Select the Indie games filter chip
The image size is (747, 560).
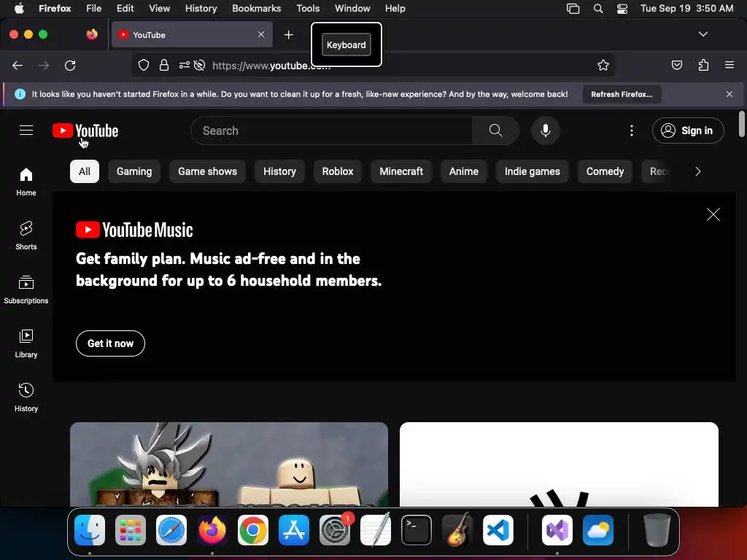click(532, 171)
